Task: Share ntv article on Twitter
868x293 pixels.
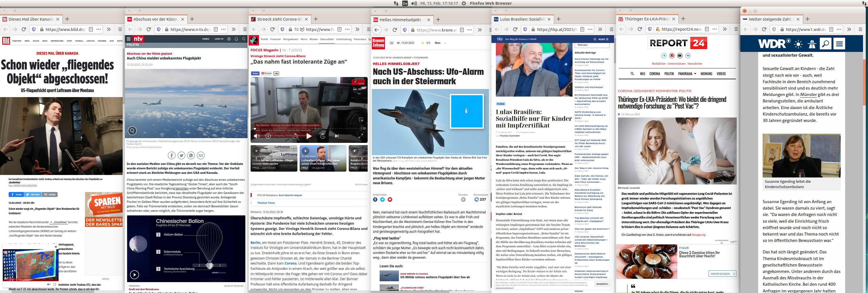Action: click(x=181, y=155)
